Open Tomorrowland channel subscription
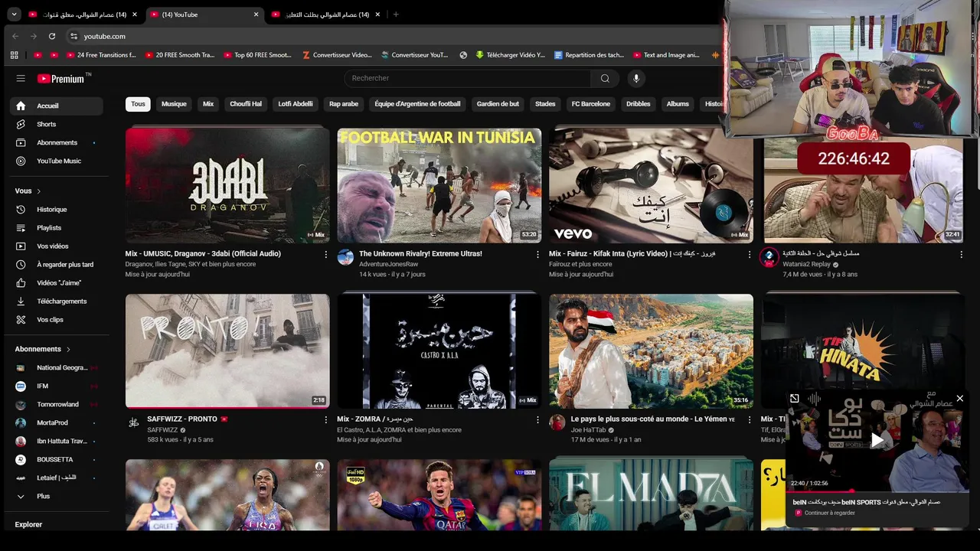The image size is (980, 551). coord(57,404)
